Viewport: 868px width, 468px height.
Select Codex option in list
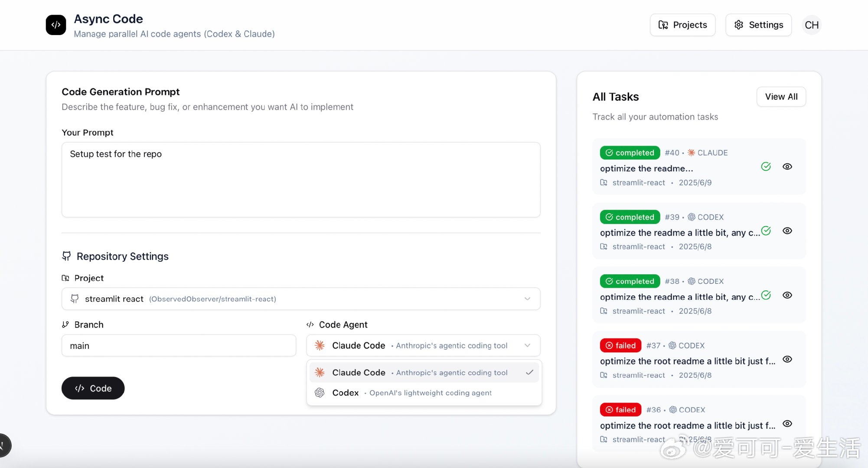[424, 393]
